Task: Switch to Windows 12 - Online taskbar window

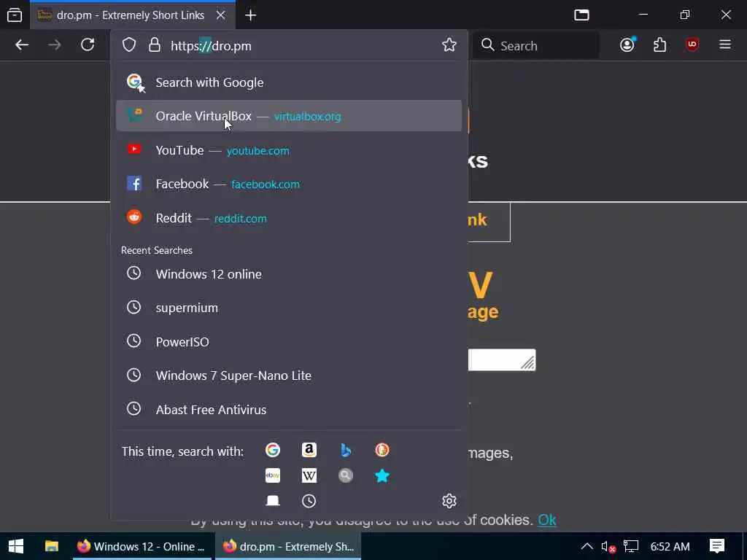Action: pos(142,546)
